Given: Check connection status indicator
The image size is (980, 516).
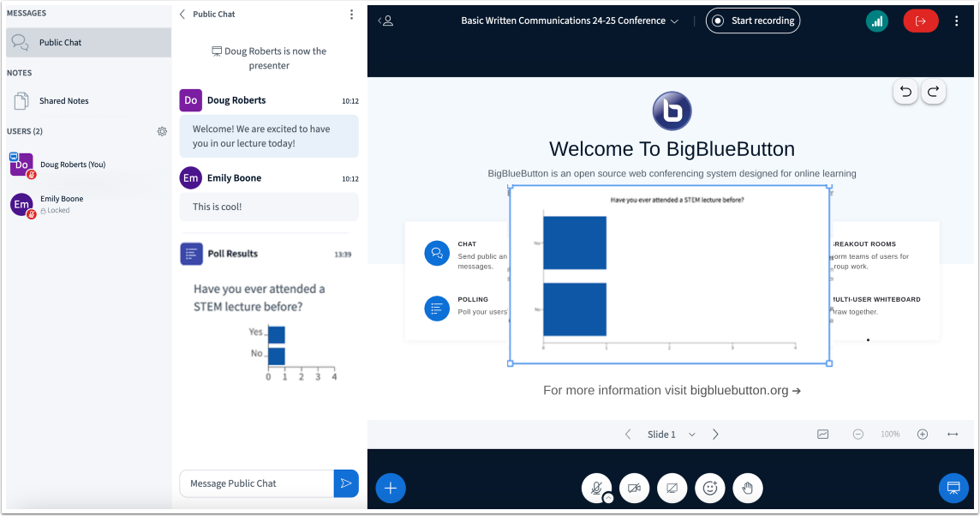Looking at the screenshot, I should pos(877,21).
